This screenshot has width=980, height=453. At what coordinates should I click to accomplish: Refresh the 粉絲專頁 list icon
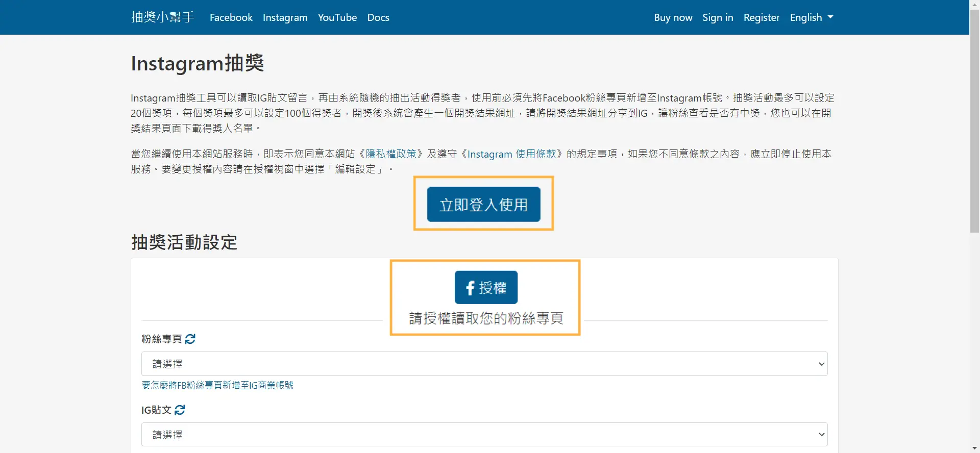click(x=190, y=339)
